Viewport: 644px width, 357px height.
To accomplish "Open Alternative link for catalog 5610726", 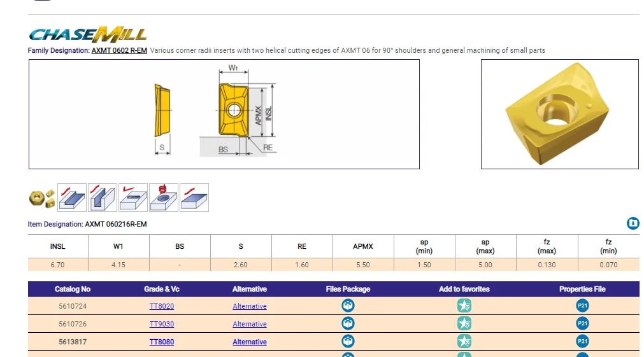I will [250, 324].
